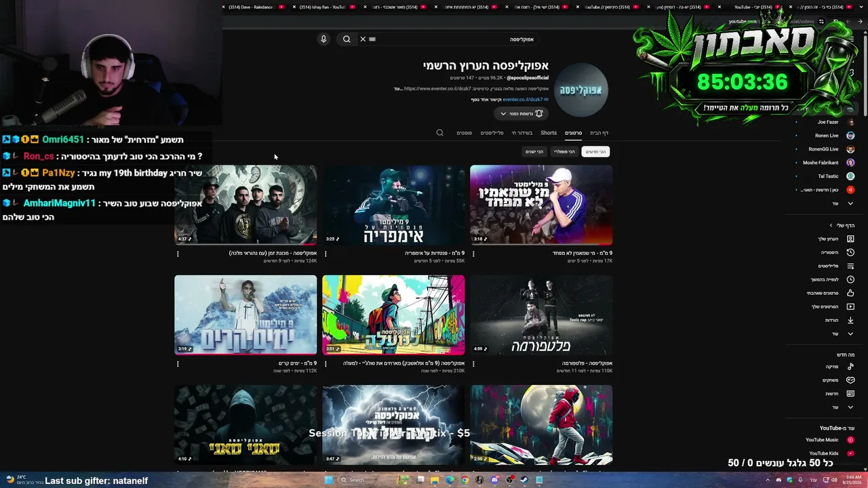Viewport: 868px width, 488px height.
Task: Open the 9 מ"מ - ימים קרים title
Action: point(297,363)
